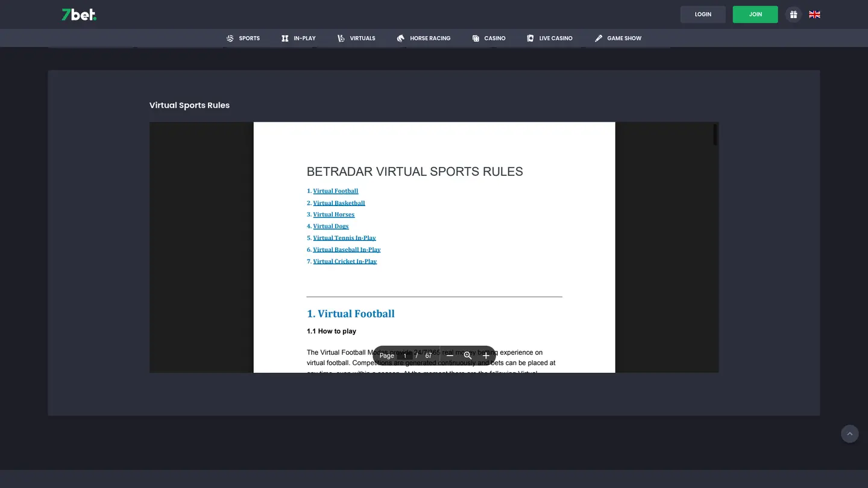Follow the Virtual Football link

click(x=336, y=191)
